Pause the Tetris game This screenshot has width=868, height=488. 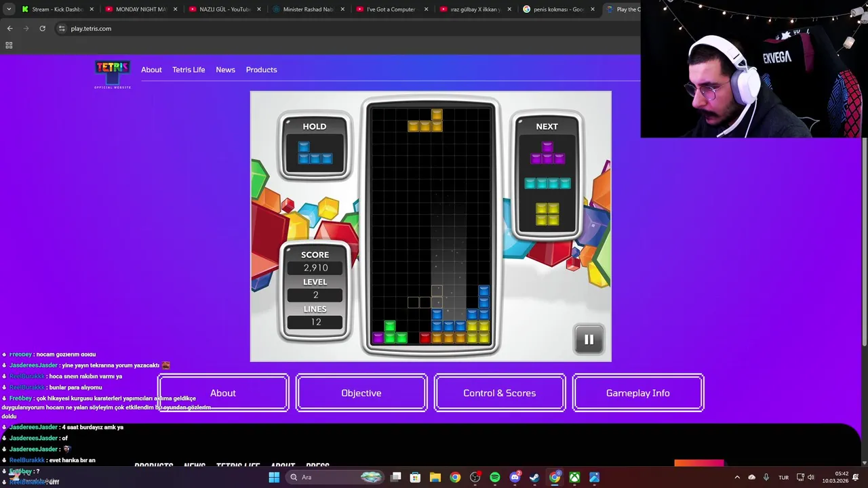[589, 340]
